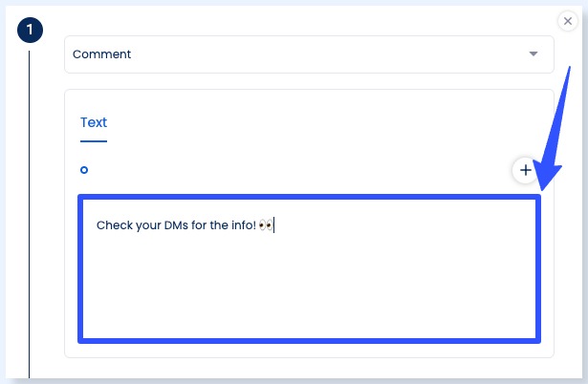
Task: Click the vertical step timeline line
Action: (x=30, y=210)
